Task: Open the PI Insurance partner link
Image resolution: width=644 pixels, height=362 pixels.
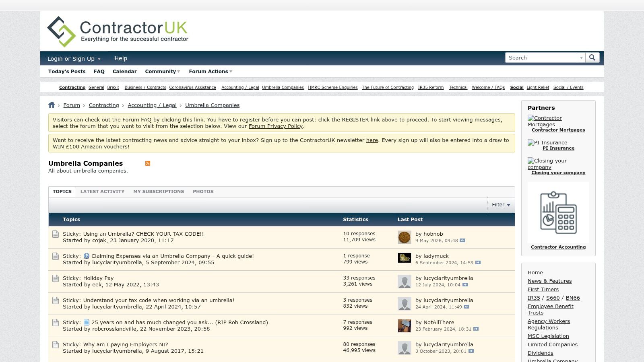Action: [x=558, y=148]
